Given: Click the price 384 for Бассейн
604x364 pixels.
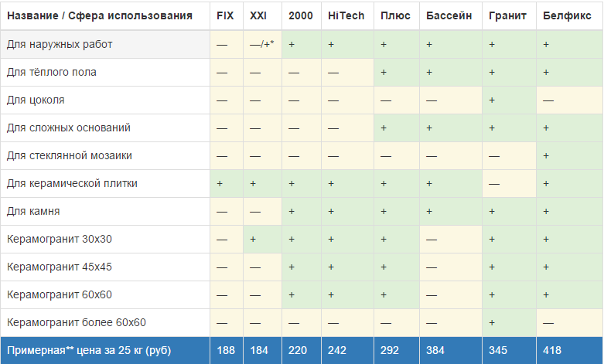Looking at the screenshot, I should 435,351.
